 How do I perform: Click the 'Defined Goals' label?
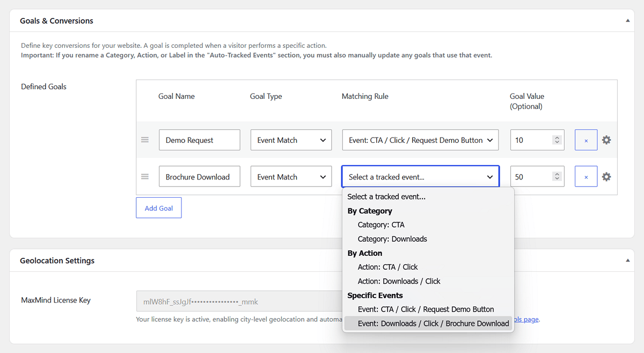(x=43, y=87)
